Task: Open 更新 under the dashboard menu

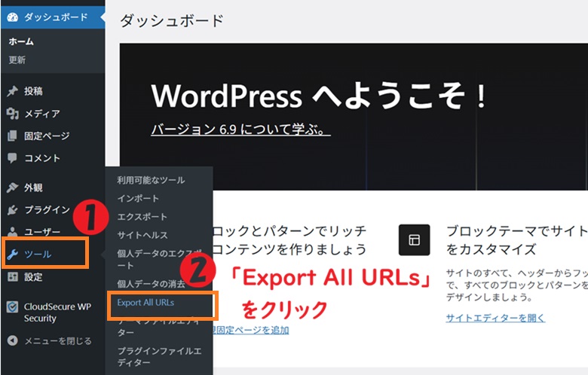Action: [17, 60]
